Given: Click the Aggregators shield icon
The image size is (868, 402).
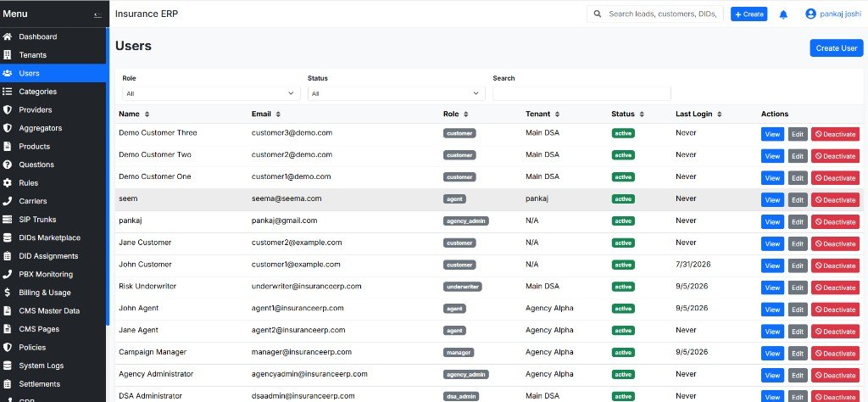Looking at the screenshot, I should 7,128.
